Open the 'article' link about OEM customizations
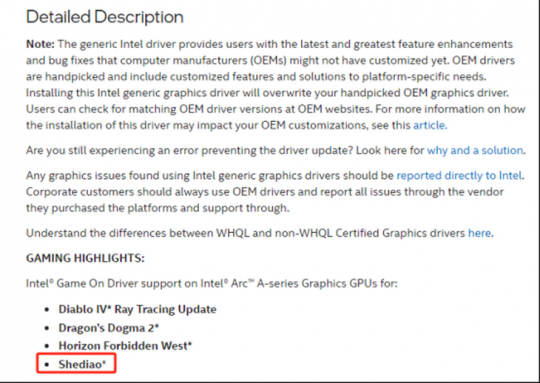The width and height of the screenshot is (540, 383). coord(429,125)
